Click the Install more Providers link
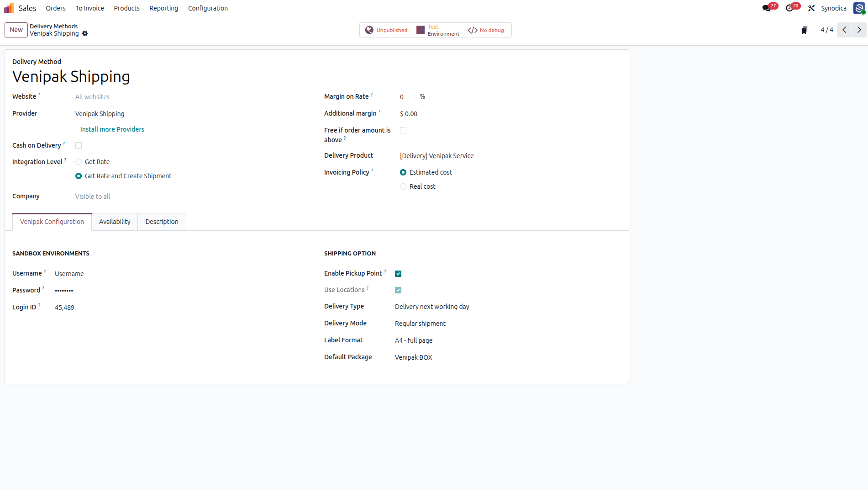The height and width of the screenshot is (489, 868). pyautogui.click(x=112, y=129)
